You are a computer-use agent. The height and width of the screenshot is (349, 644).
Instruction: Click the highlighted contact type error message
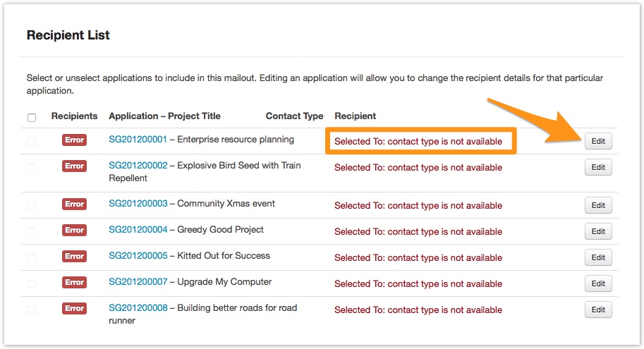[x=418, y=142]
